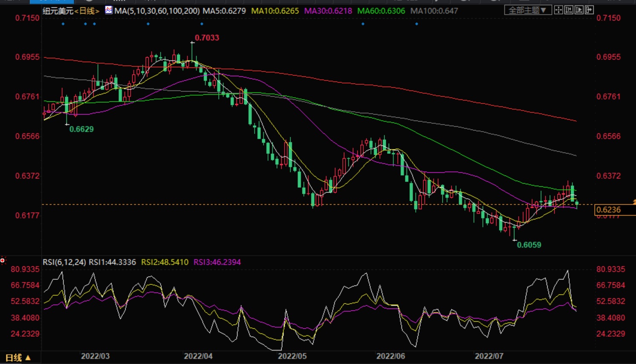Click the crosshair cursor icon

pos(558,10)
